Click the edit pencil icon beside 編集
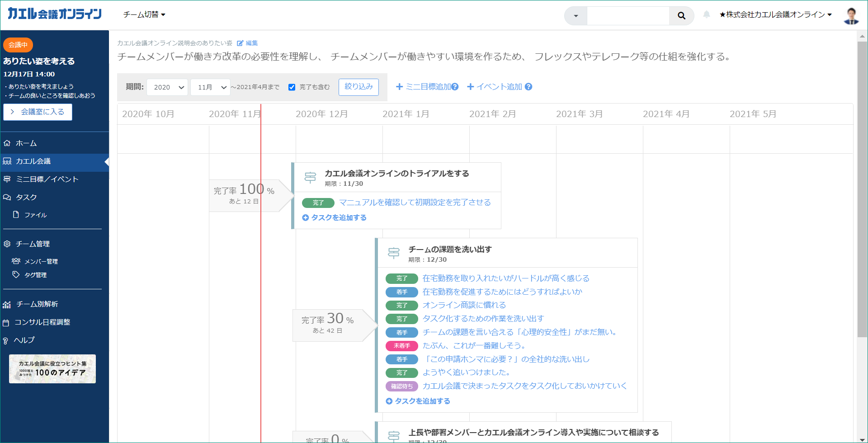The image size is (868, 443). [x=240, y=43]
